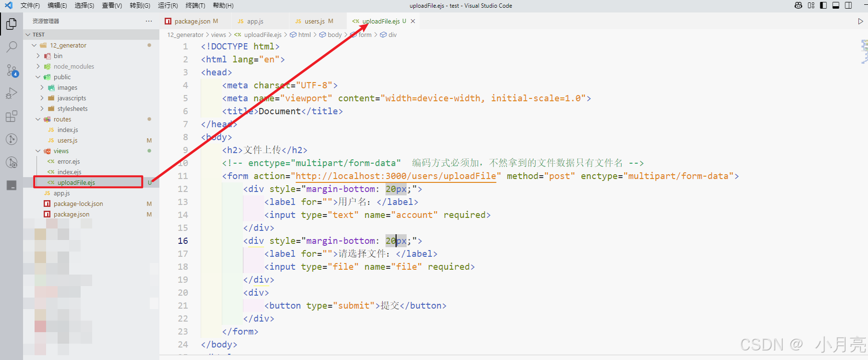The width and height of the screenshot is (868, 360).
Task: Click the JS icon beside app.js in explorer
Action: (x=47, y=193)
